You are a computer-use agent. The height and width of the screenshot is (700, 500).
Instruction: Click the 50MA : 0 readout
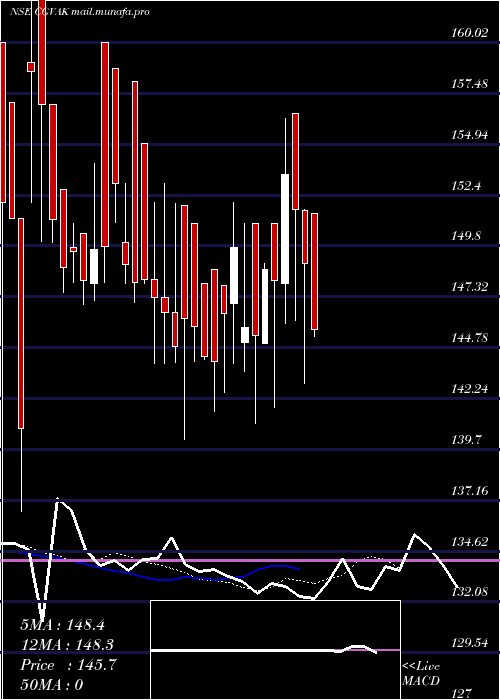pyautogui.click(x=52, y=684)
